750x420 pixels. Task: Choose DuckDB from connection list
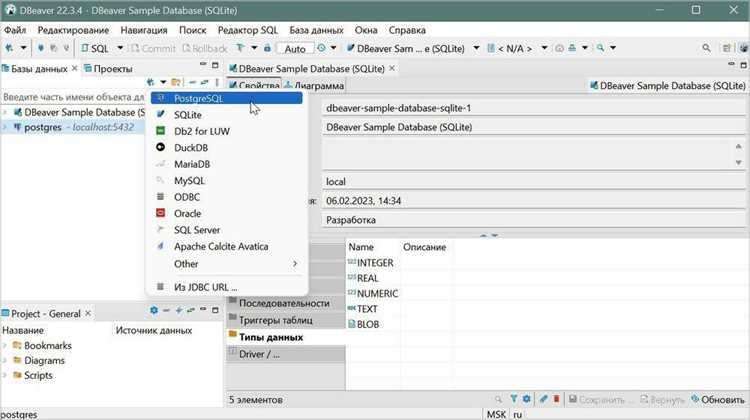(x=226, y=148)
